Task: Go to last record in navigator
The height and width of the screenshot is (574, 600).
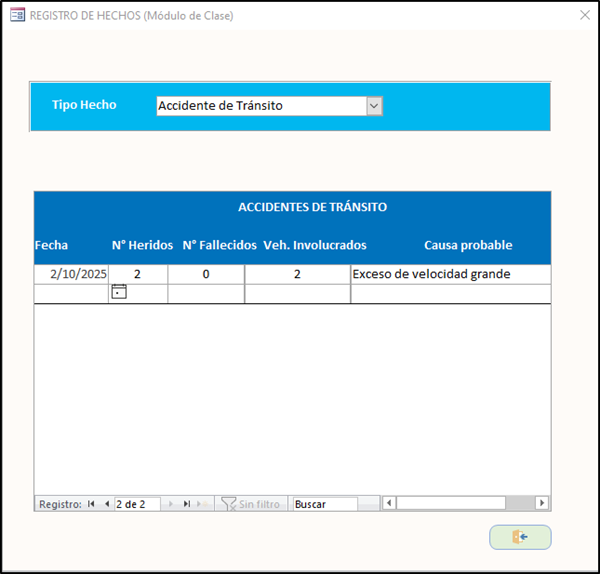Action: [x=186, y=504]
